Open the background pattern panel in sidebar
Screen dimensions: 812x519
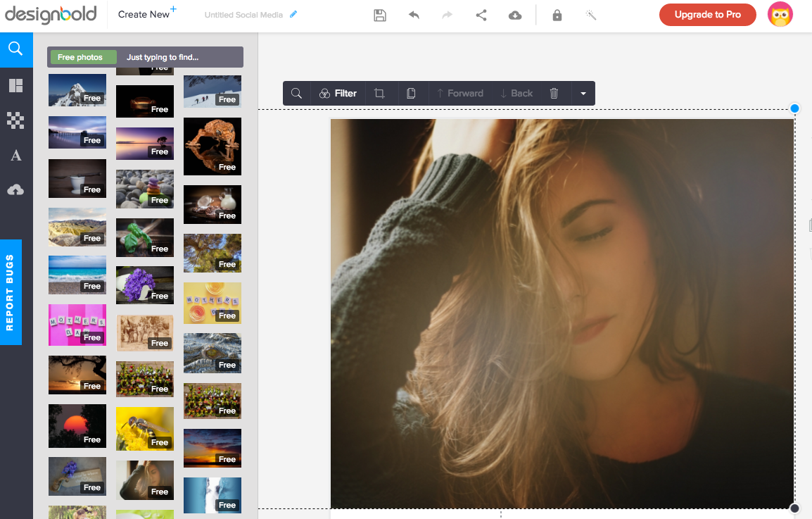(x=15, y=121)
